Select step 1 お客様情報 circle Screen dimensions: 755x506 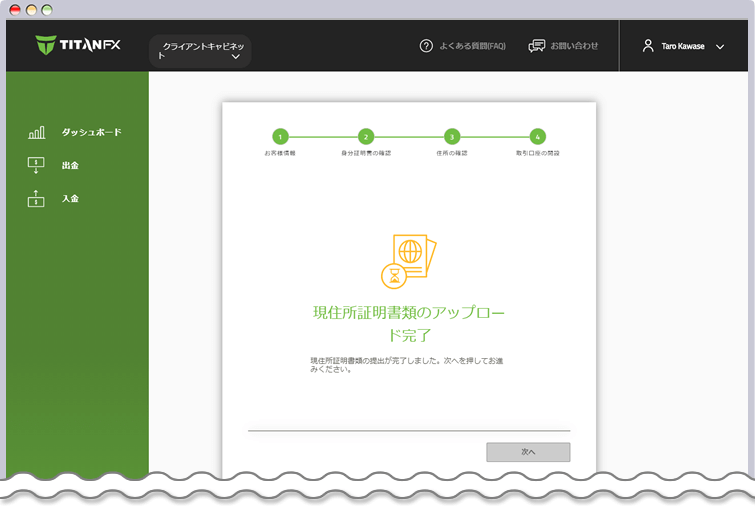[x=280, y=137]
